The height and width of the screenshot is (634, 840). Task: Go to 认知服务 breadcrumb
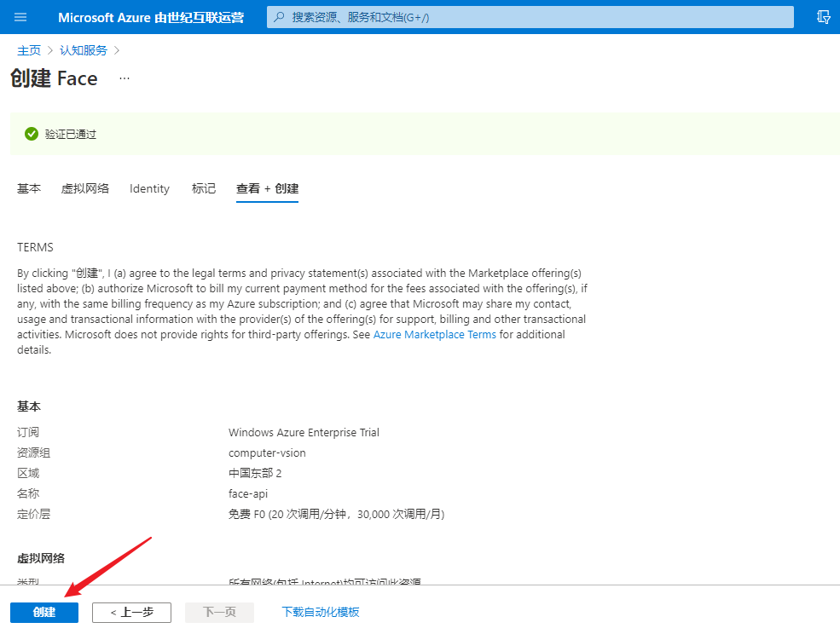tap(84, 50)
